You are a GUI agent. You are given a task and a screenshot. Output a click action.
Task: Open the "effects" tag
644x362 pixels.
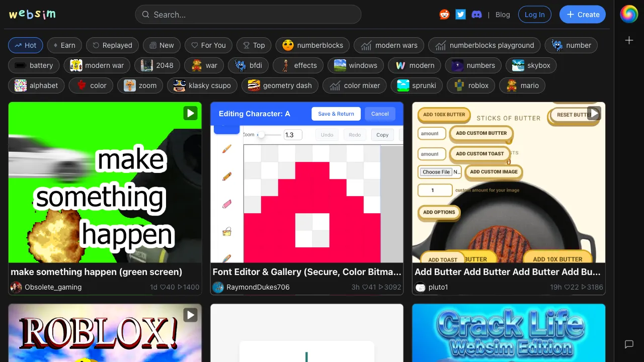298,65
